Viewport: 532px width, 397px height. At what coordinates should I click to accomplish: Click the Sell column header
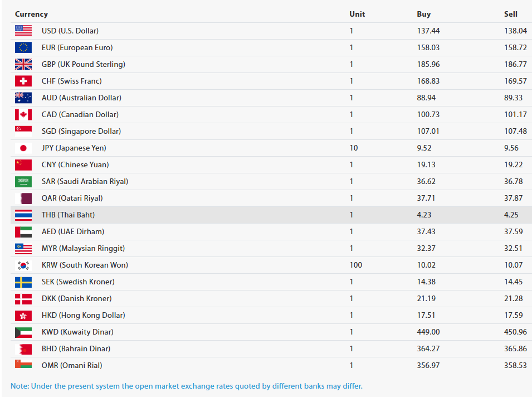pos(511,14)
